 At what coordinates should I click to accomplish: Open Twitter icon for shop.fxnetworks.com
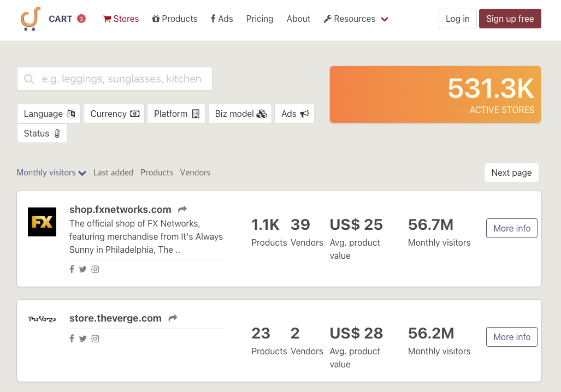point(82,269)
